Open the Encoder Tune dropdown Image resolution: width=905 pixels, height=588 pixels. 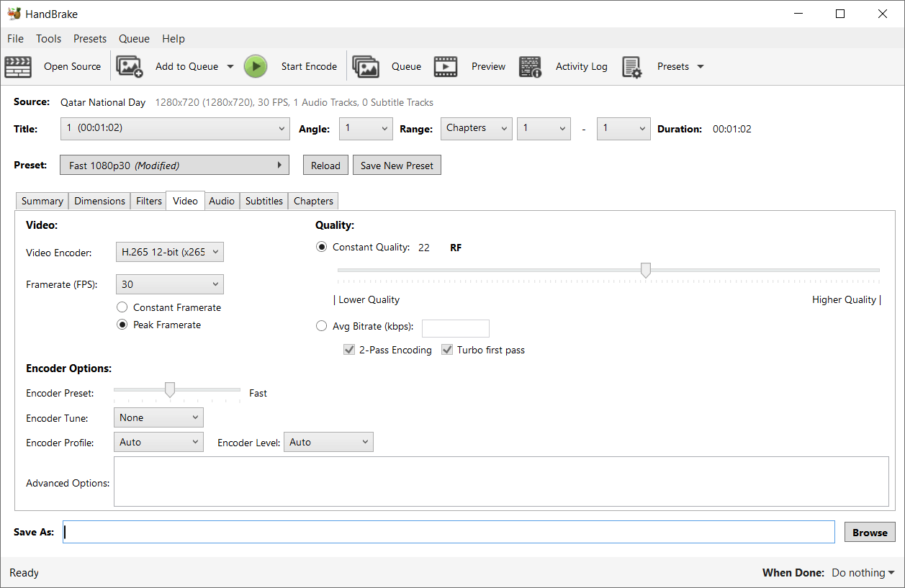pos(158,417)
